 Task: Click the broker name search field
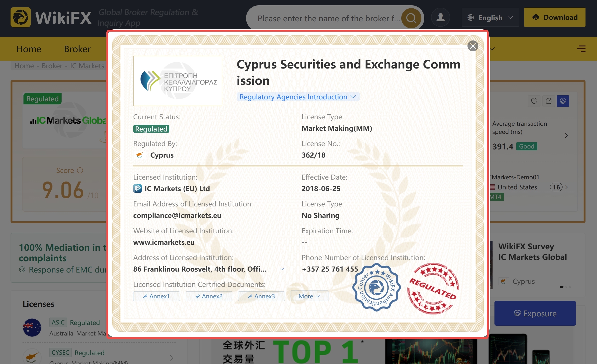(328, 18)
